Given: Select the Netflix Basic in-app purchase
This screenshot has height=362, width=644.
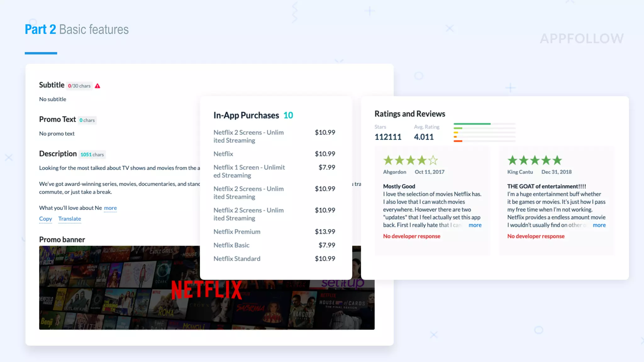Looking at the screenshot, I should tap(231, 245).
